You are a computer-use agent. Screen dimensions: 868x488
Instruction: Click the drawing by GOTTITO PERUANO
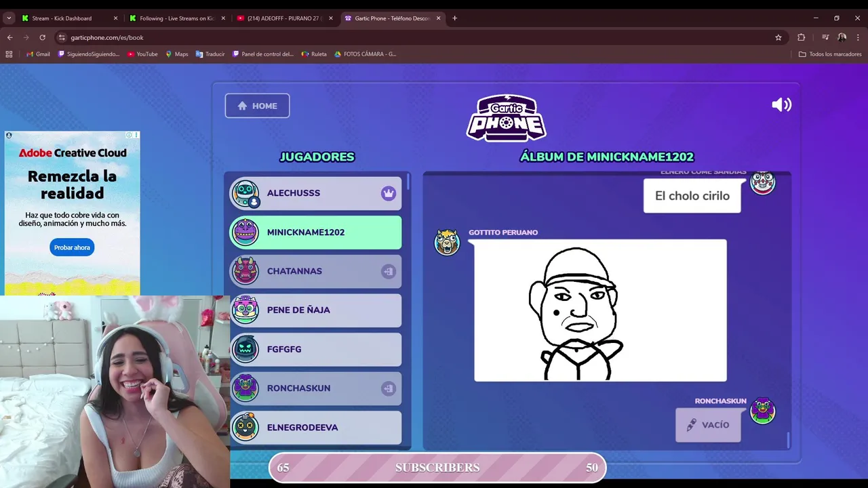tap(600, 310)
